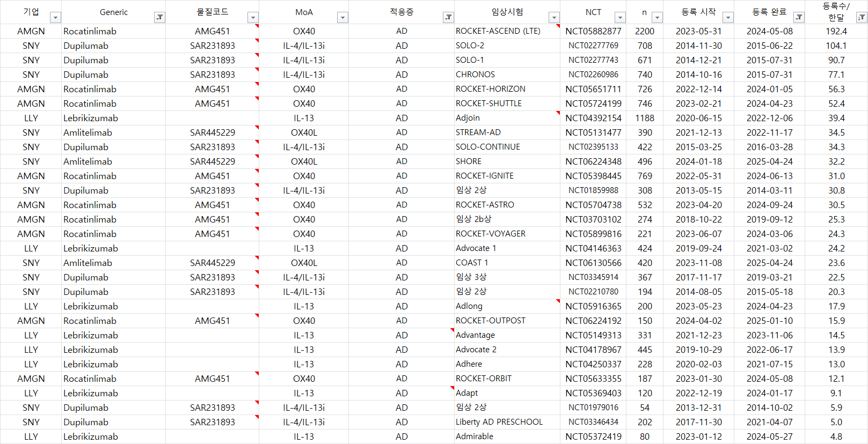Open the 물질코드 column filter dropdown
This screenshot has height=444, width=868.
253,18
